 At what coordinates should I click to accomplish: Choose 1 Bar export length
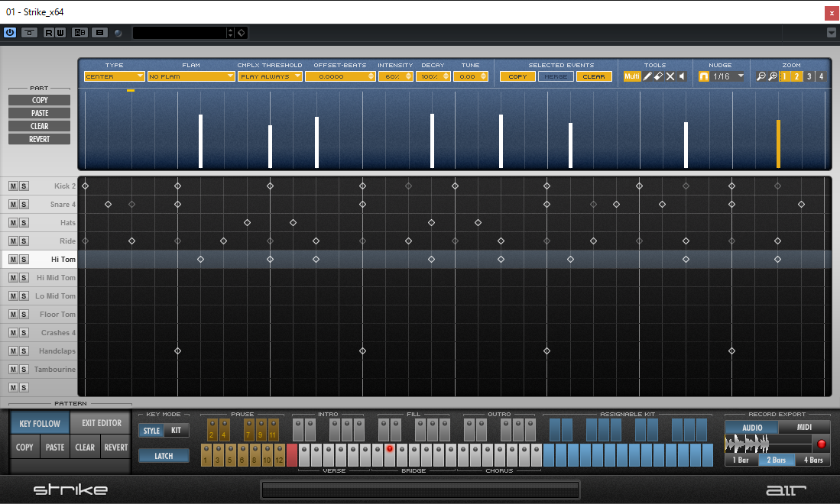point(741,460)
